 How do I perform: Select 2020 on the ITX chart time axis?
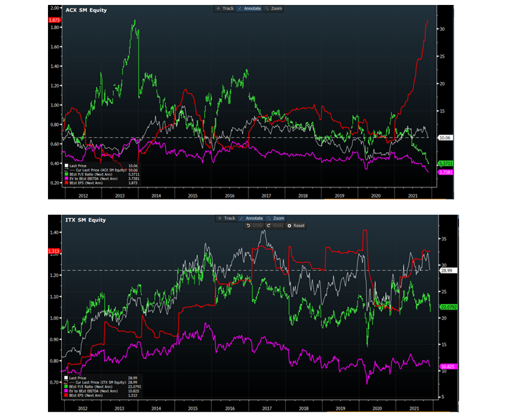pyautogui.click(x=377, y=408)
